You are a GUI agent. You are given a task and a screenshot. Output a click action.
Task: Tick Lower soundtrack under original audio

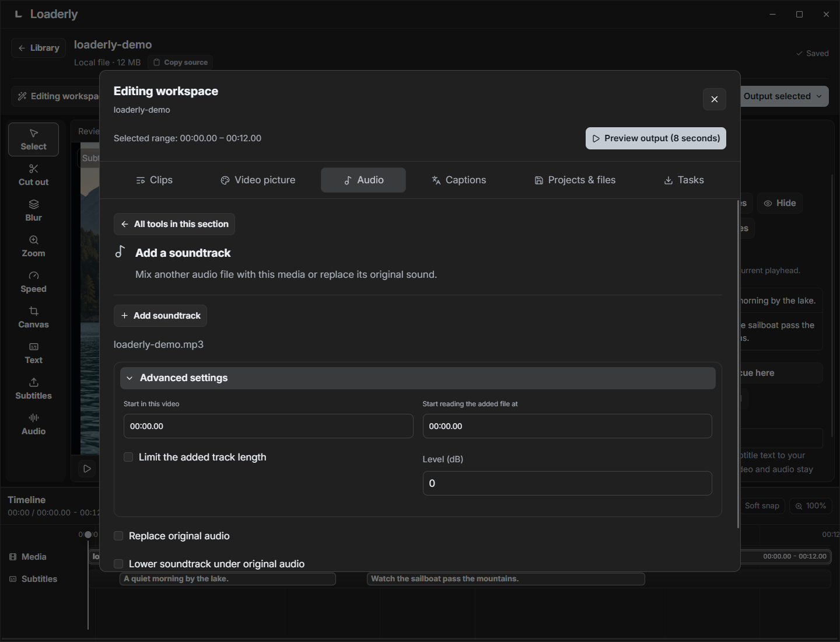(118, 564)
